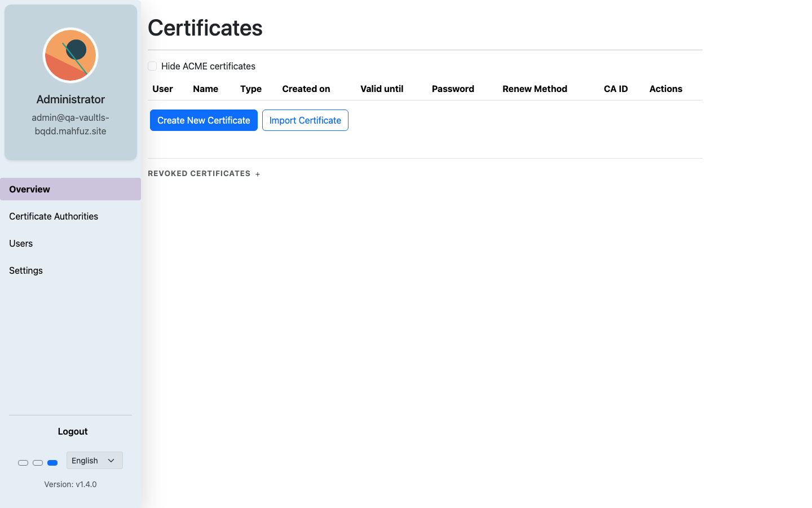
Task: Open the English language dropdown
Action: pos(95,461)
